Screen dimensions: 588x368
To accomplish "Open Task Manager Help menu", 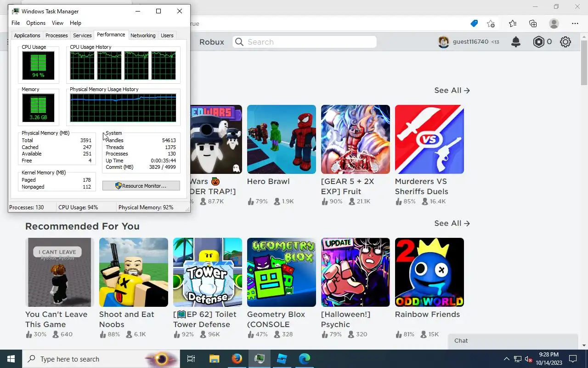I will pyautogui.click(x=75, y=23).
